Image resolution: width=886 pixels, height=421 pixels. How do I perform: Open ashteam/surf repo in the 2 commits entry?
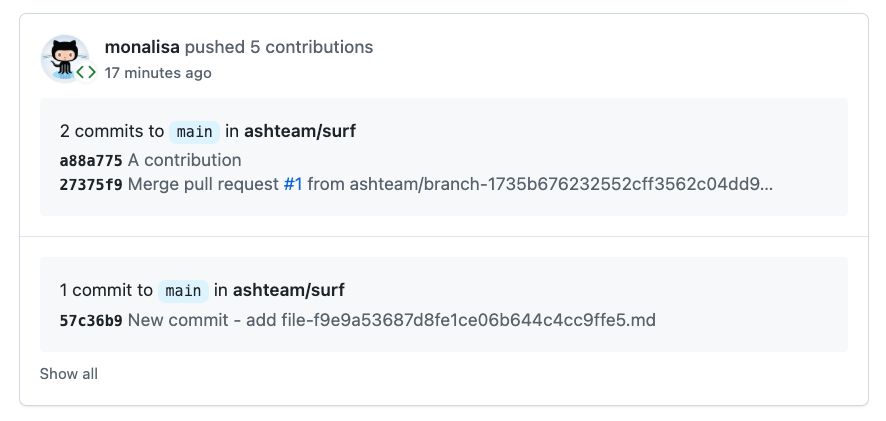[300, 131]
